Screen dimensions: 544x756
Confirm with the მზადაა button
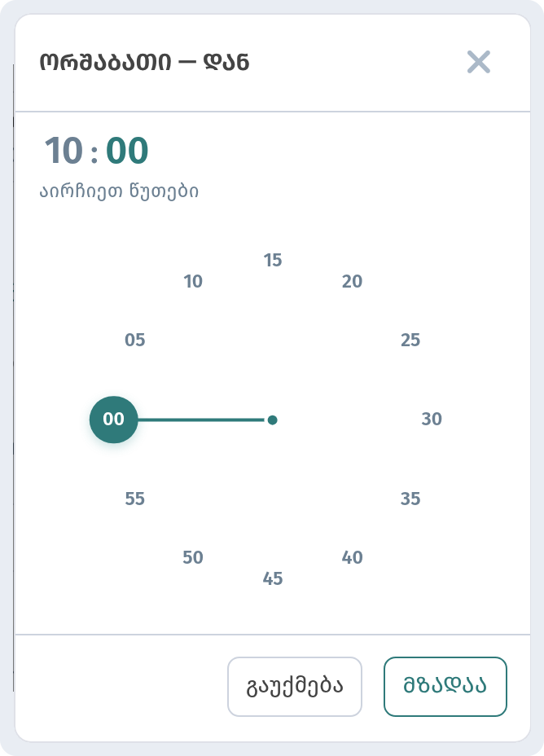pos(445,687)
